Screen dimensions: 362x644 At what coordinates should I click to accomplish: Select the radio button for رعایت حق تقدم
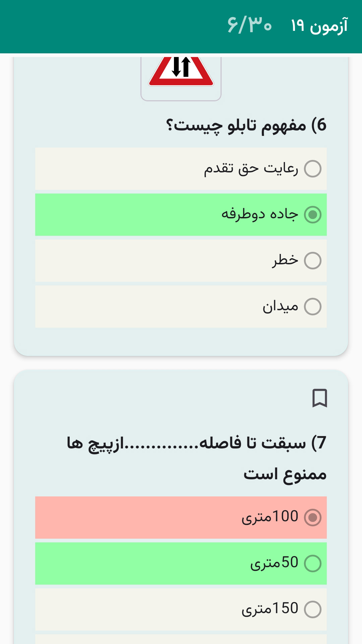pos(313,169)
